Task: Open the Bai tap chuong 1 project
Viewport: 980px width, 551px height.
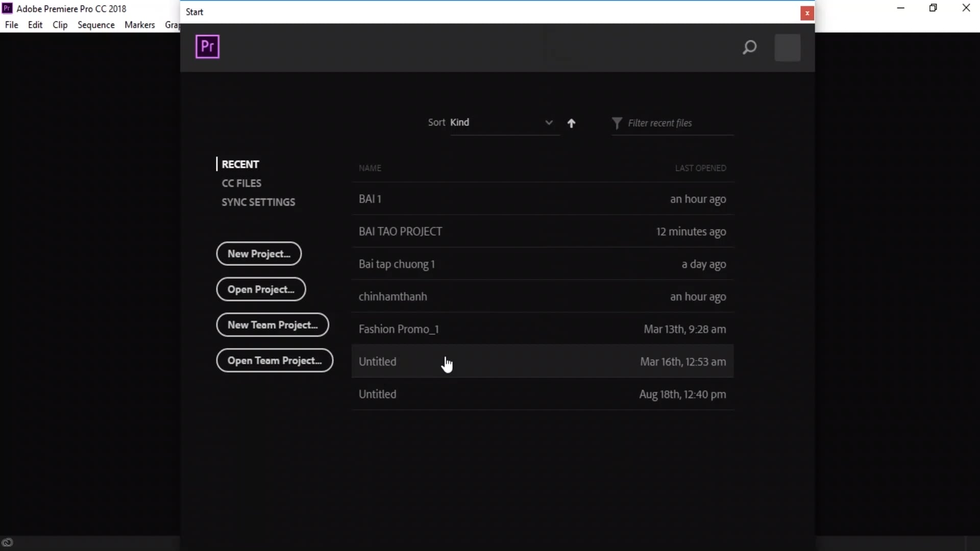Action: 543,264
